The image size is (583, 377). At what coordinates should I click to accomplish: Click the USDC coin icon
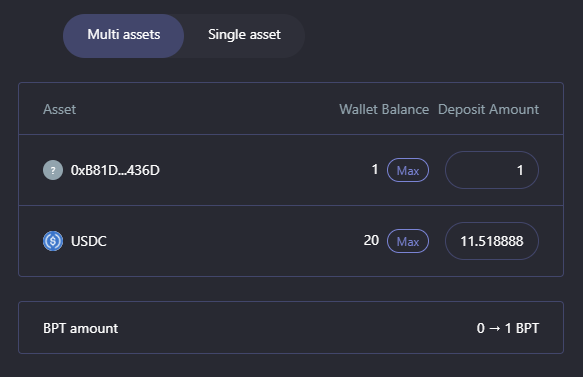(x=53, y=241)
